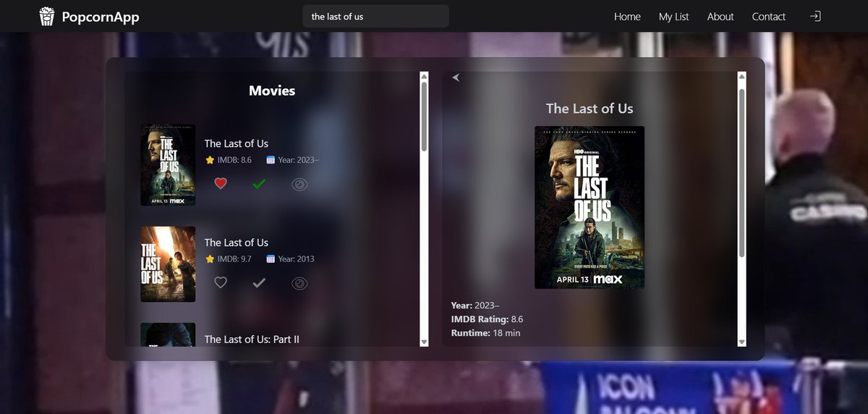Click the IMDB: 8.6 rating text

234,160
